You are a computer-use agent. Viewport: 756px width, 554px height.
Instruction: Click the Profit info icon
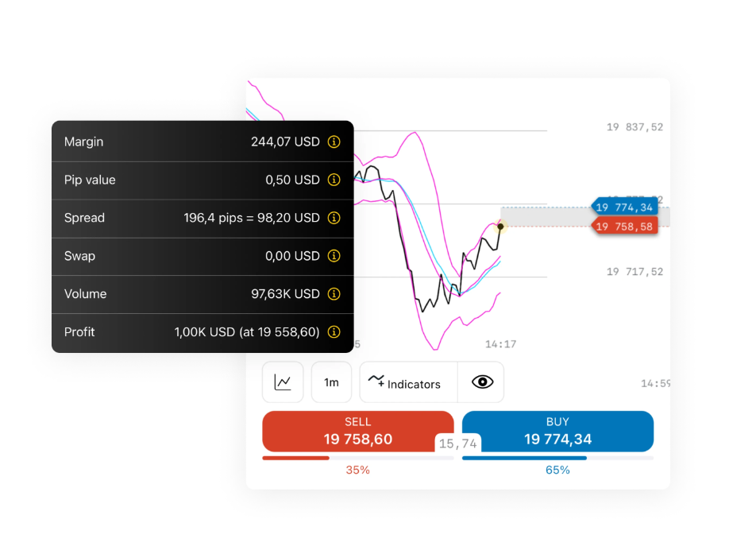334,332
